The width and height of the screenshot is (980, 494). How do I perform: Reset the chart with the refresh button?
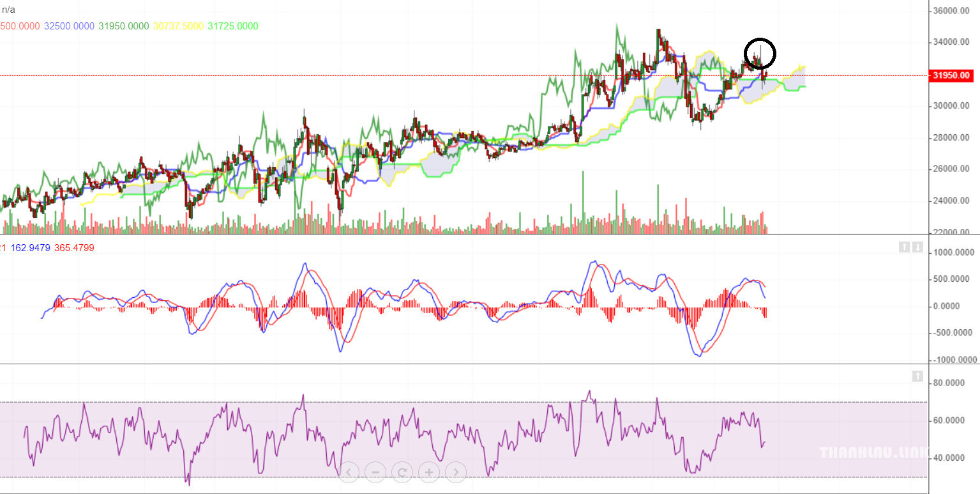pos(402,473)
